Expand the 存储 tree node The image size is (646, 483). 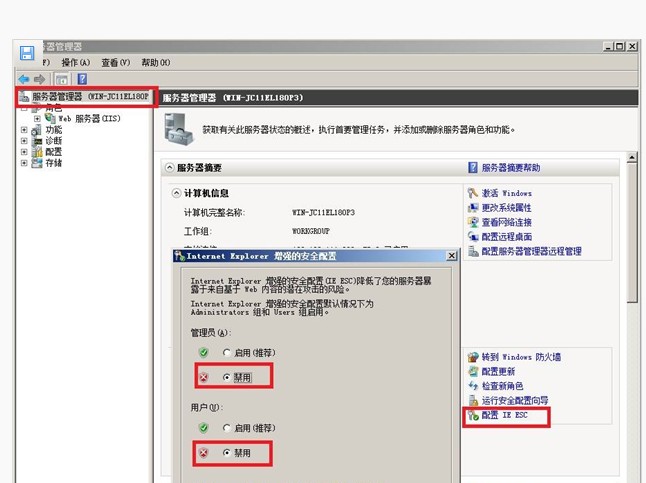(24, 163)
